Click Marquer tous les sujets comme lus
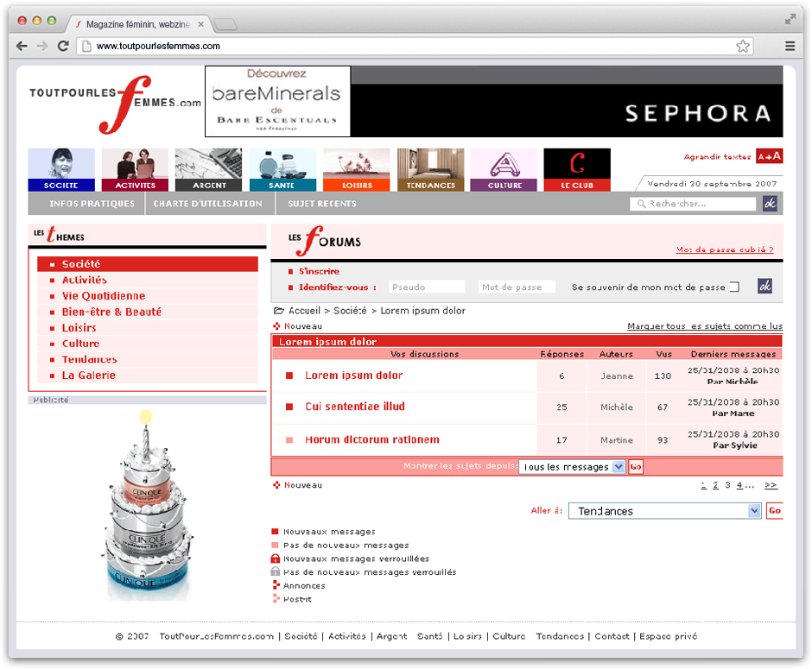 click(704, 326)
